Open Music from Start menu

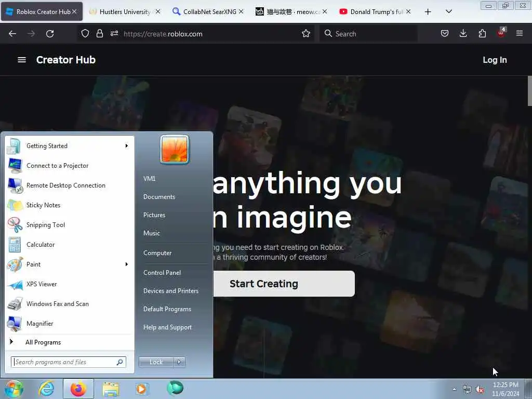click(152, 233)
